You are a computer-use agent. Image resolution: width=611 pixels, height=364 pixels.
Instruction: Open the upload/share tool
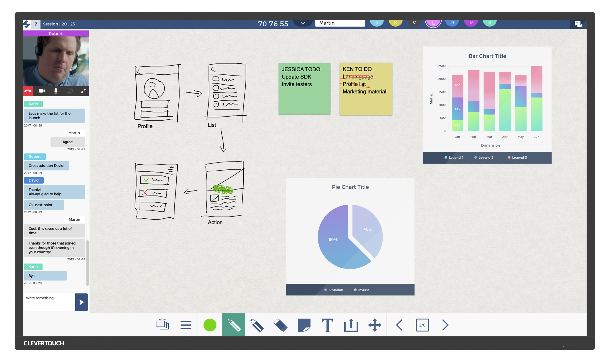coord(351,325)
